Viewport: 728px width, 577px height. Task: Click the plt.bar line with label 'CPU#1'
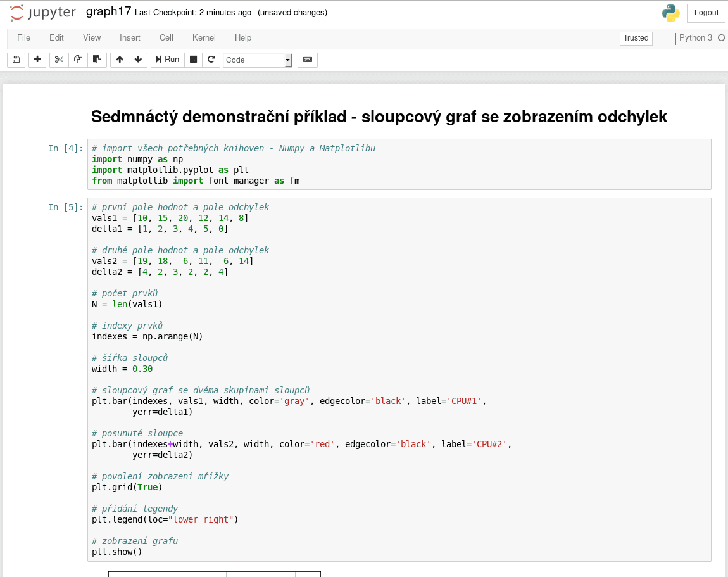[289, 402]
